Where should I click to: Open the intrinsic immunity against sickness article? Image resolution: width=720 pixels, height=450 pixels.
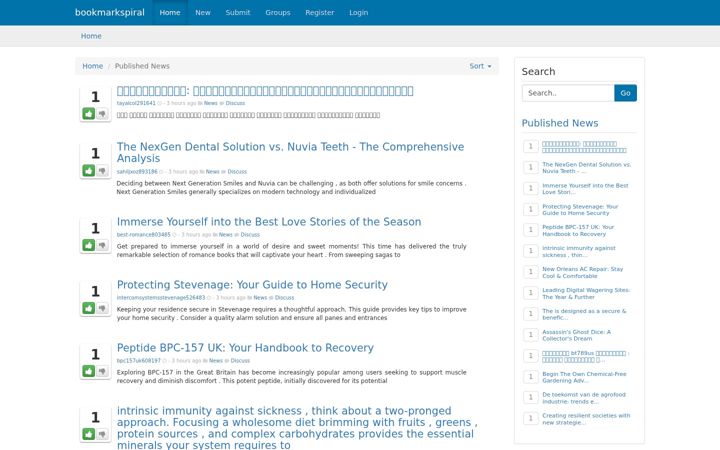coord(297,428)
